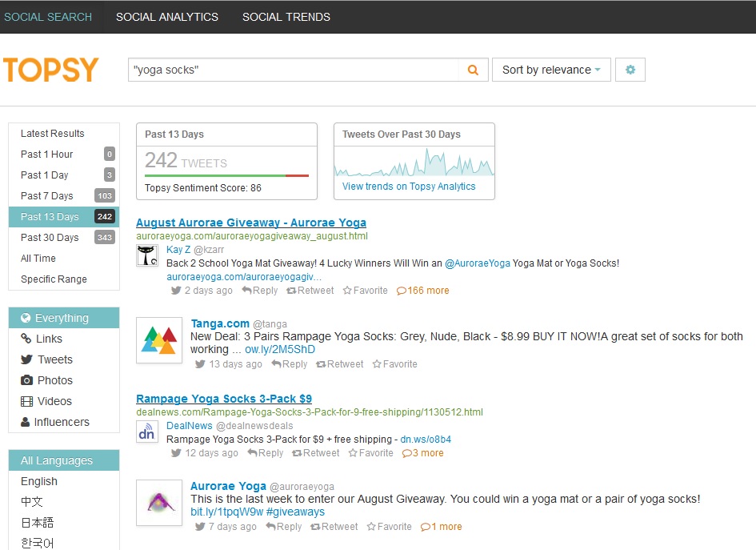Click the Reply arrow on Kay Z's tweet
756x550 pixels.
coord(259,291)
